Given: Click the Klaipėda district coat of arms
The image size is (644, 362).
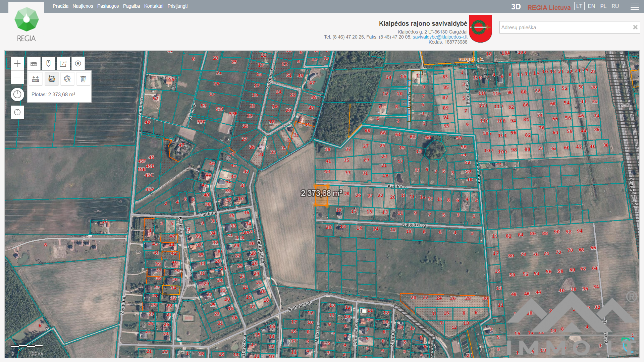Looking at the screenshot, I should tap(480, 28).
